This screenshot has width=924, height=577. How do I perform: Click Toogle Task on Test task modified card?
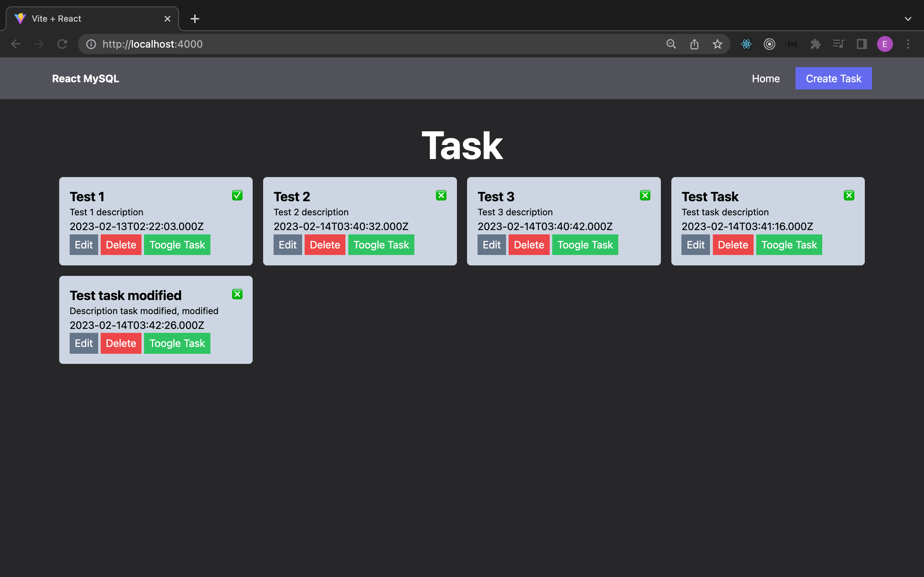click(x=177, y=343)
